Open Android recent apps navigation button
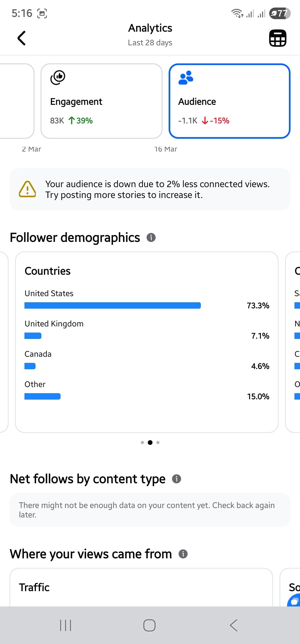 66,625
